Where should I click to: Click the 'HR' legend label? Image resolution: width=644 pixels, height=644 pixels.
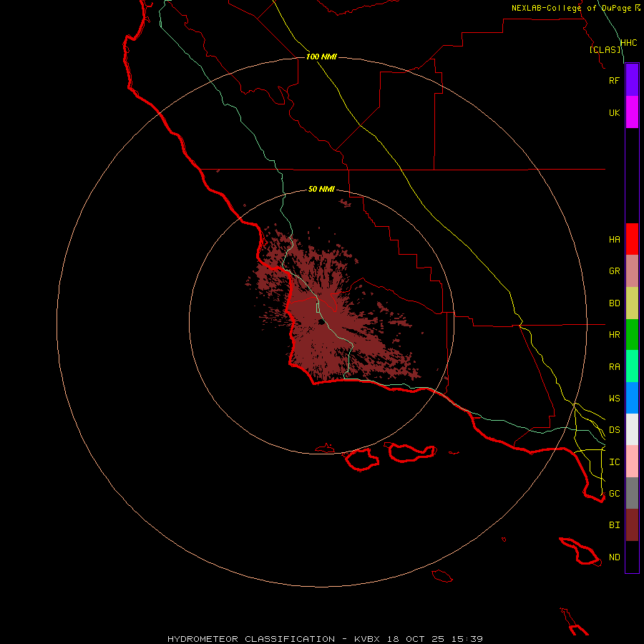[614, 335]
